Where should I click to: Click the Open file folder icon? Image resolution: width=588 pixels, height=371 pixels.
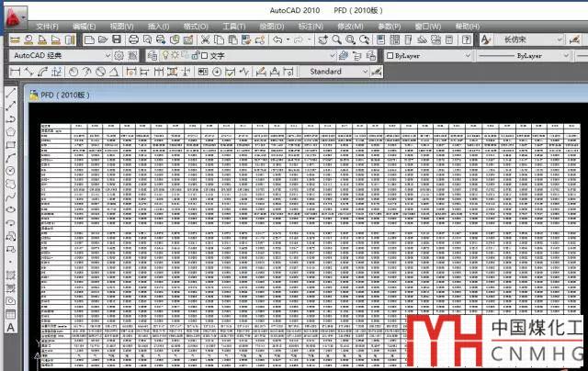pos(103,39)
